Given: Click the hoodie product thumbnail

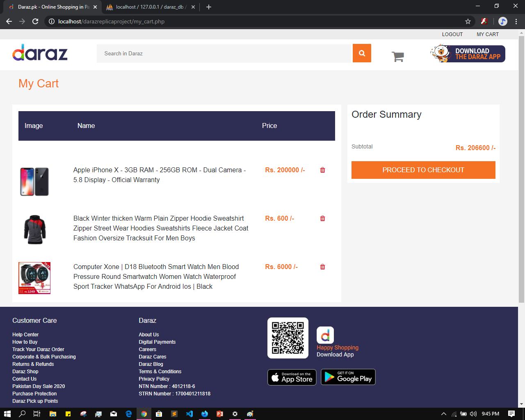Looking at the screenshot, I should [x=35, y=229].
